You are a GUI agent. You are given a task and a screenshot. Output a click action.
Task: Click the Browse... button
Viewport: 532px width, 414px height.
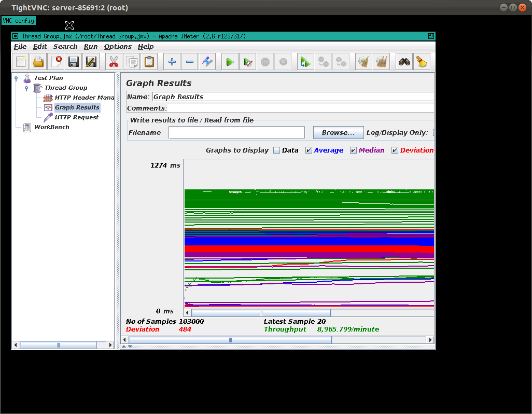pos(338,133)
